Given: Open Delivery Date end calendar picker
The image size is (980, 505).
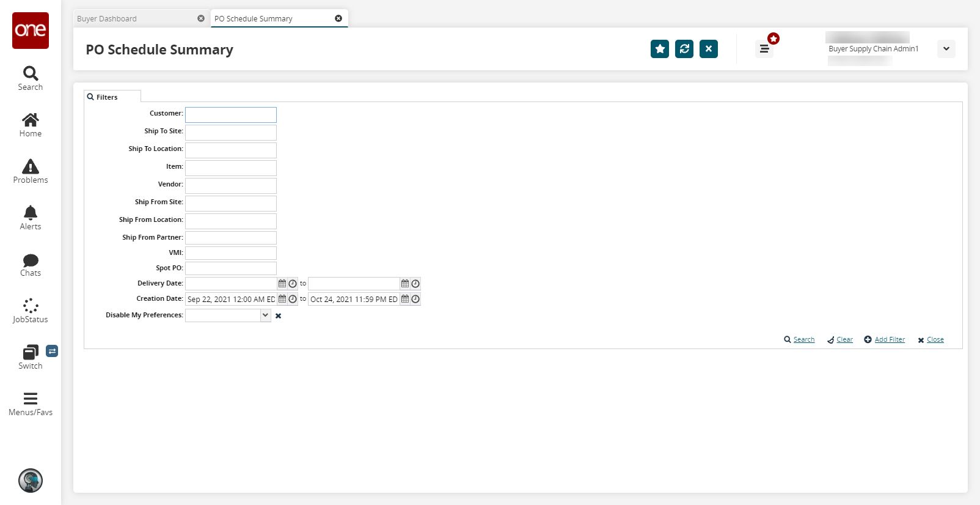Looking at the screenshot, I should pyautogui.click(x=405, y=284).
